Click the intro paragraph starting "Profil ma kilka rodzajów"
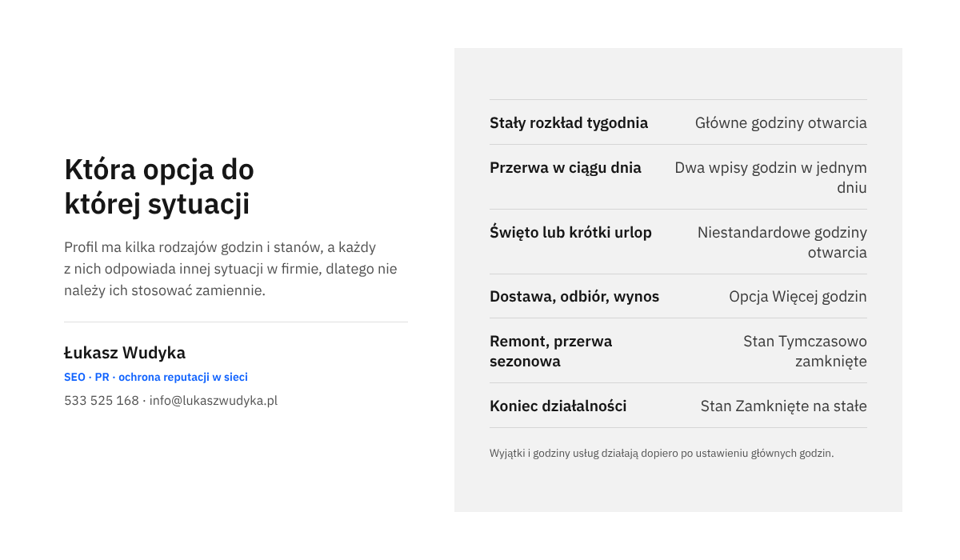This screenshot has height=560, width=960. click(230, 269)
